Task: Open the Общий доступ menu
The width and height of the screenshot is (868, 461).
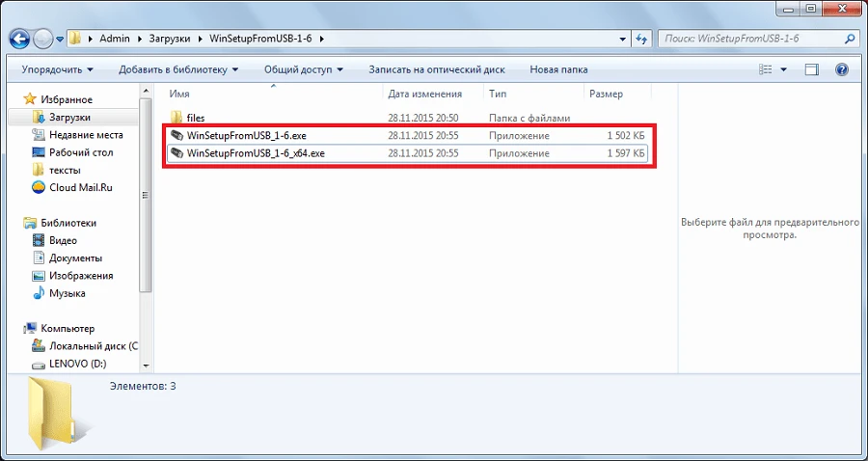Action: click(304, 69)
